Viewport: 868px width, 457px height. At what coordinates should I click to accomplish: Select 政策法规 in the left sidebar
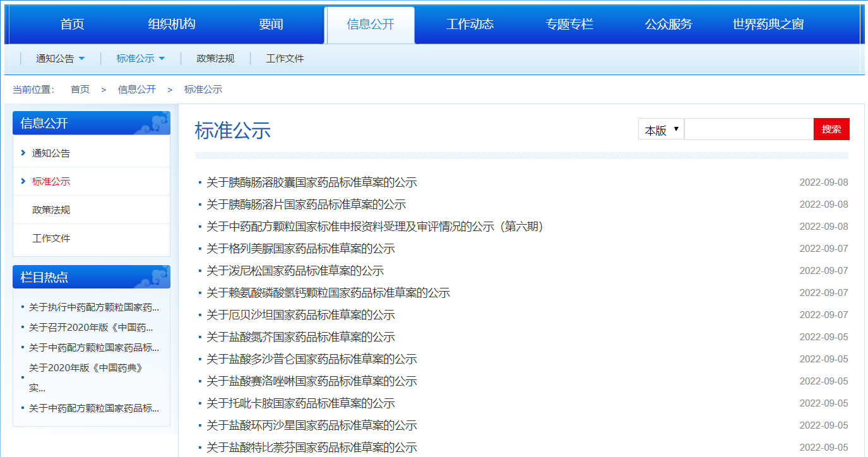[51, 210]
